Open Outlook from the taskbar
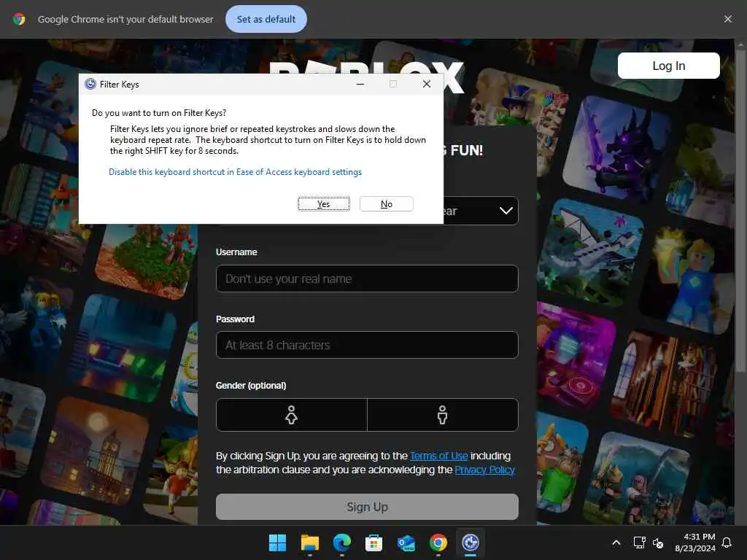747x560 pixels. [x=406, y=542]
